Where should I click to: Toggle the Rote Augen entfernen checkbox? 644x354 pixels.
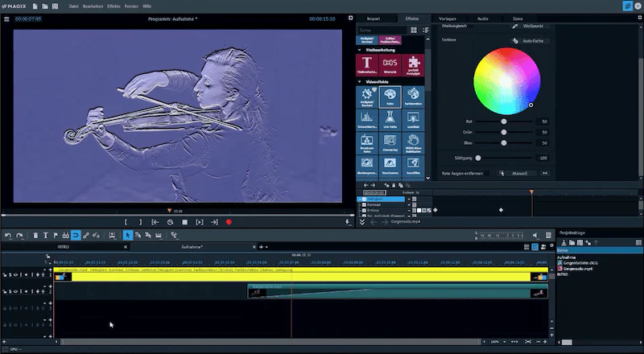click(x=487, y=173)
